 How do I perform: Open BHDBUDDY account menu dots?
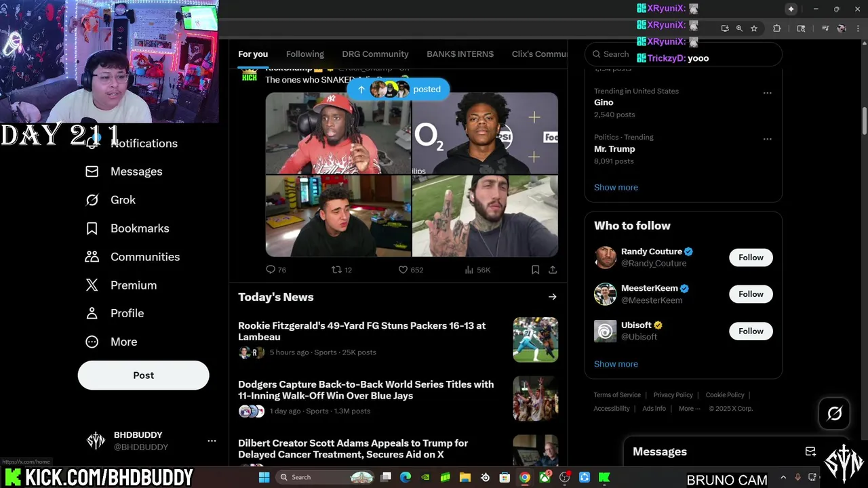212,441
